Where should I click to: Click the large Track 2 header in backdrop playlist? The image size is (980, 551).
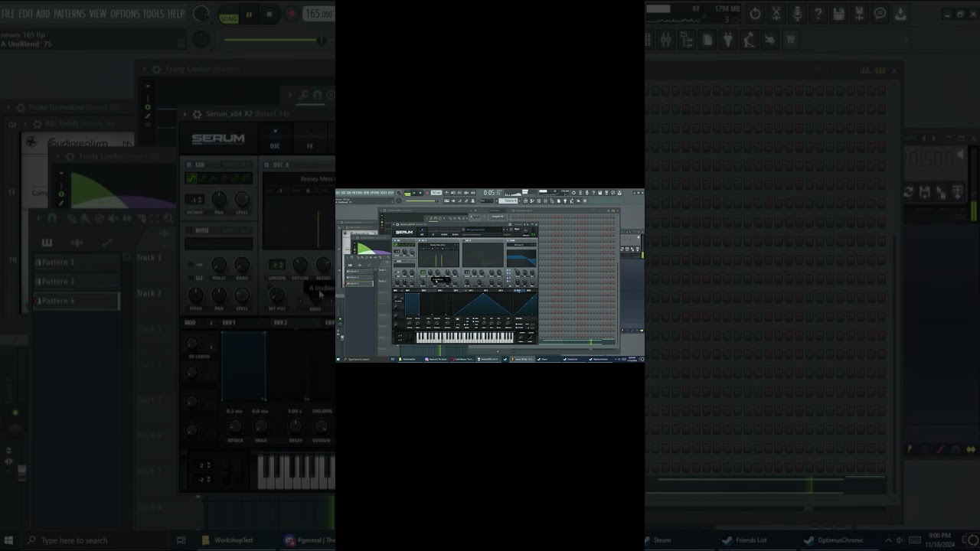coord(149,293)
